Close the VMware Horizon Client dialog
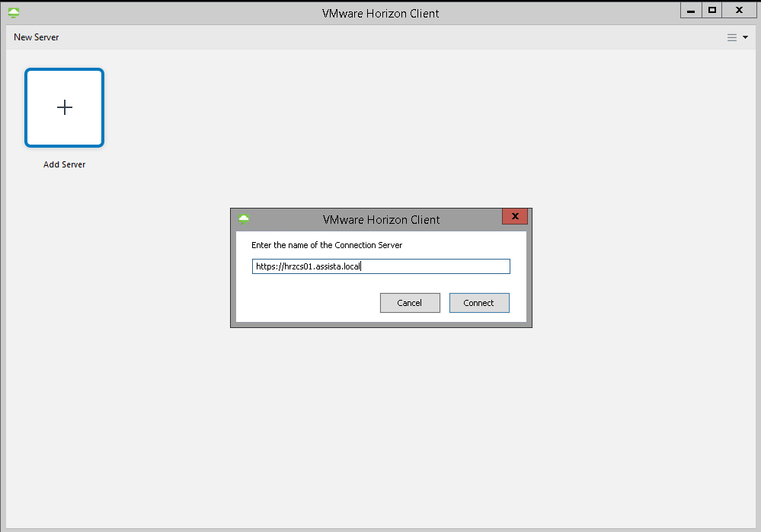The width and height of the screenshot is (761, 532). 515,216
